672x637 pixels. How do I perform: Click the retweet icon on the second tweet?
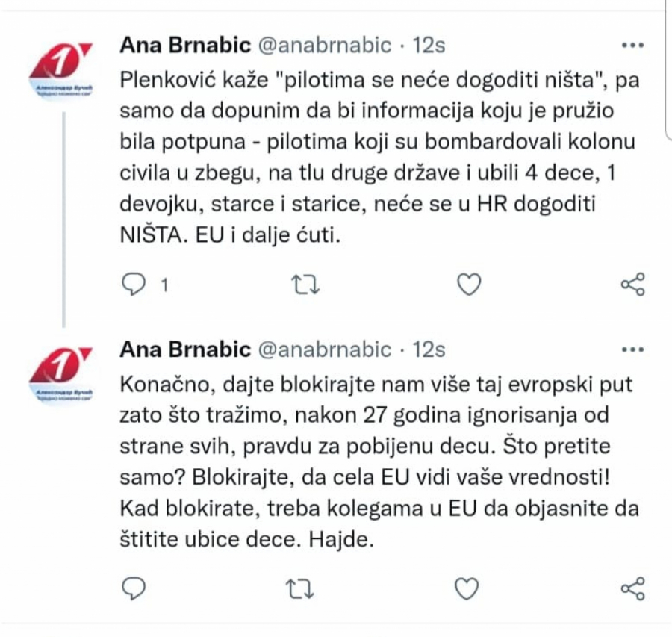(302, 590)
